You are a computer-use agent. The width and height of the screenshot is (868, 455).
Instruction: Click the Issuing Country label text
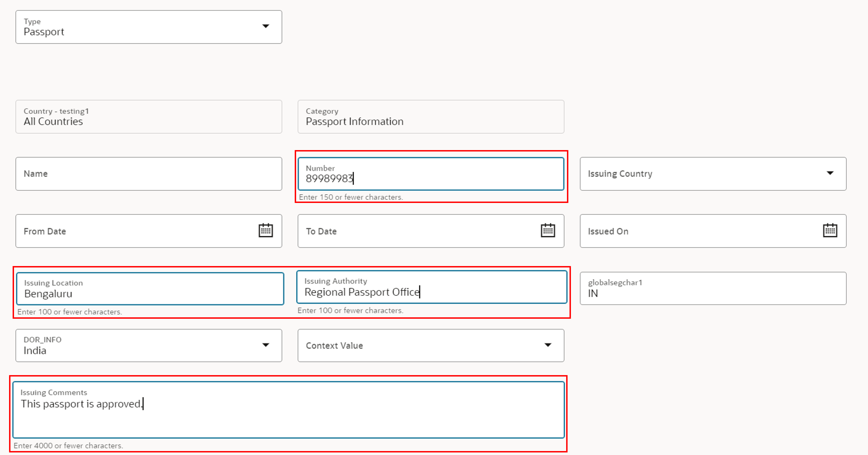tap(620, 174)
